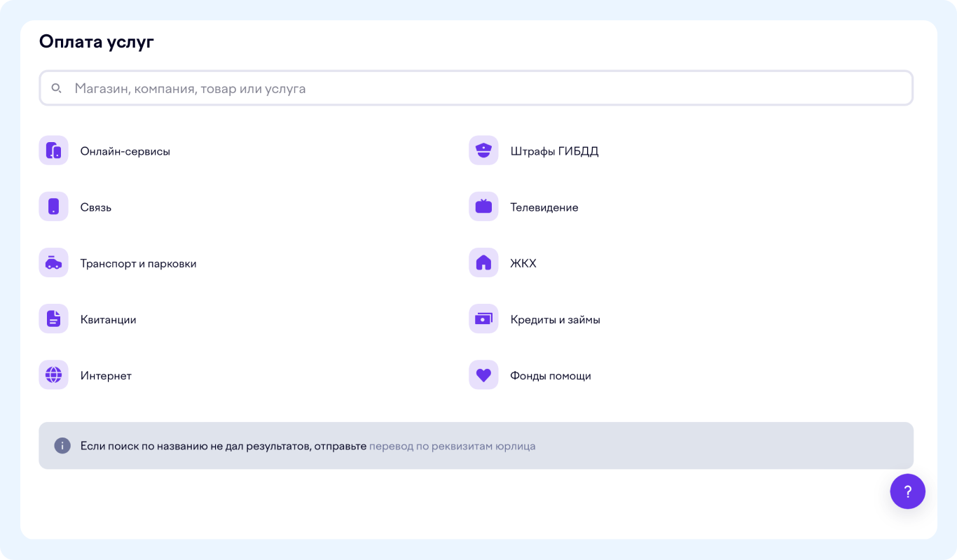Click the magnifier icon in search bar
Viewport: 957px width, 560px height.
(x=57, y=89)
